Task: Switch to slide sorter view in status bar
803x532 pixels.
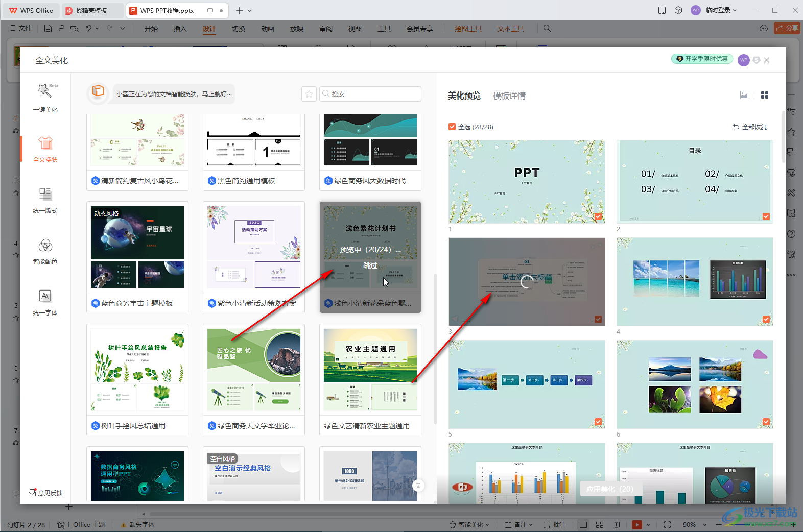Action: [600, 524]
